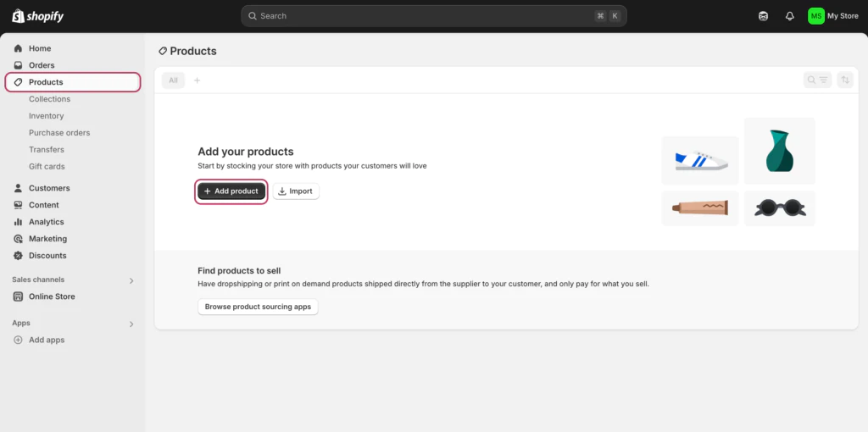This screenshot has width=868, height=432.
Task: Open Purchase orders submenu item
Action: point(59,133)
